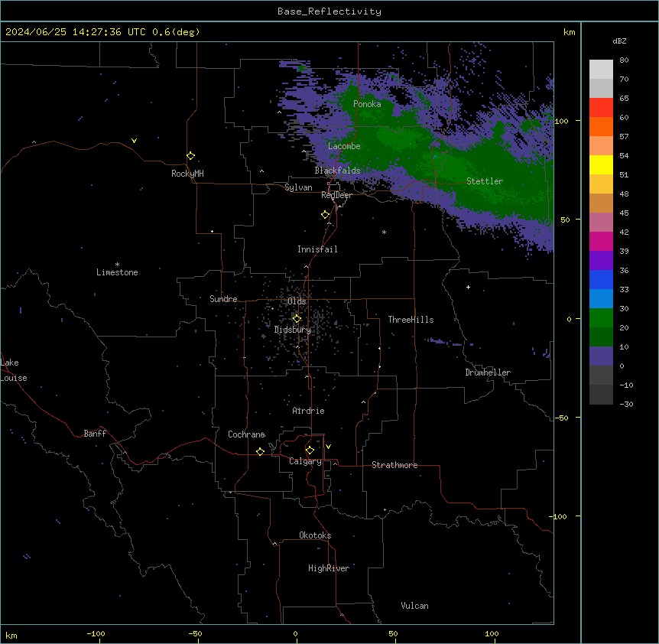The height and width of the screenshot is (644, 659).
Task: Click the 30 dBZ light blue swatch
Action: pos(601,298)
